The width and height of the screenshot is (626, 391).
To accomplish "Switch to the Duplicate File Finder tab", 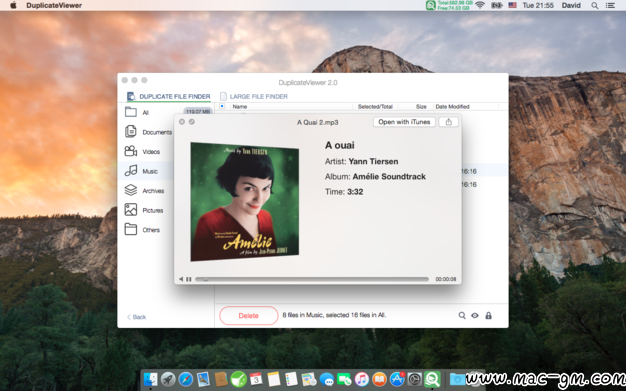I will (x=168, y=96).
